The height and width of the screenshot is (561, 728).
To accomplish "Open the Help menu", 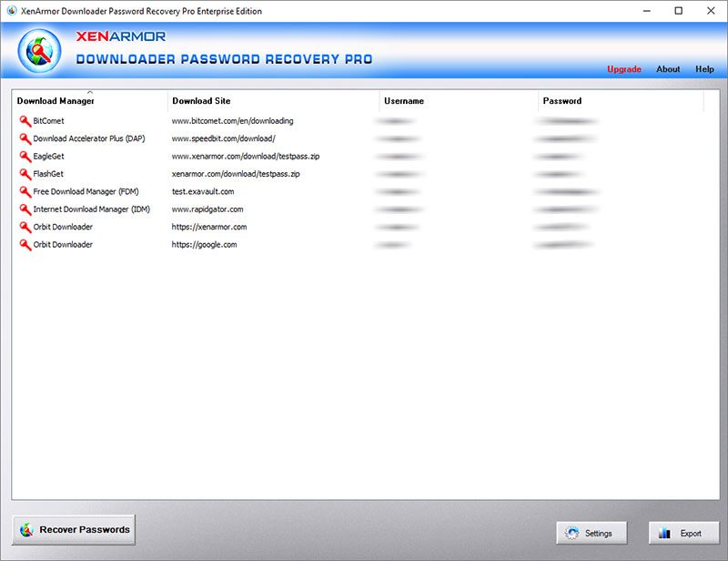I will point(704,69).
